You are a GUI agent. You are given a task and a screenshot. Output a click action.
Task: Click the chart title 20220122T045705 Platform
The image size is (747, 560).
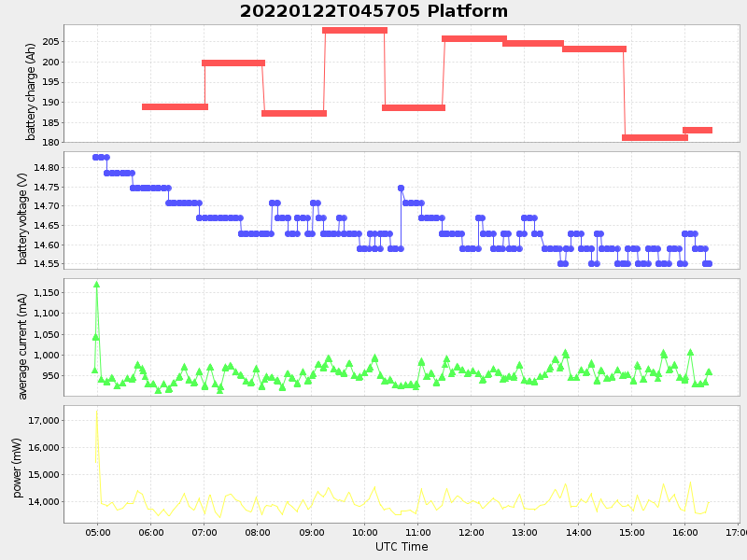click(x=373, y=11)
